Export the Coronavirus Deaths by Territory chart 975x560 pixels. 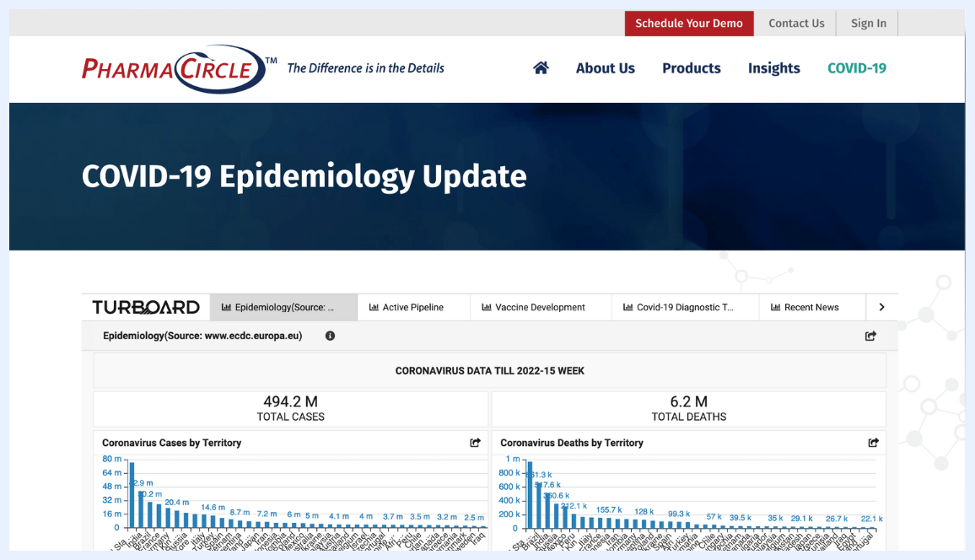873,443
